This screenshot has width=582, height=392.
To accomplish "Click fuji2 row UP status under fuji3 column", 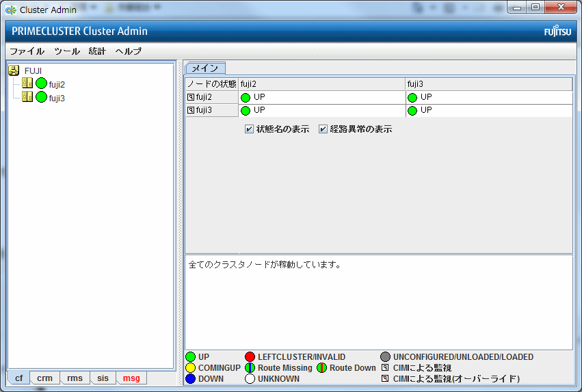I will point(489,97).
